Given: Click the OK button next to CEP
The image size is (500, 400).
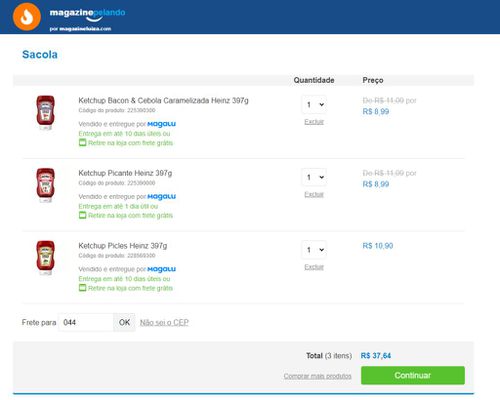Looking at the screenshot, I should 124,322.
